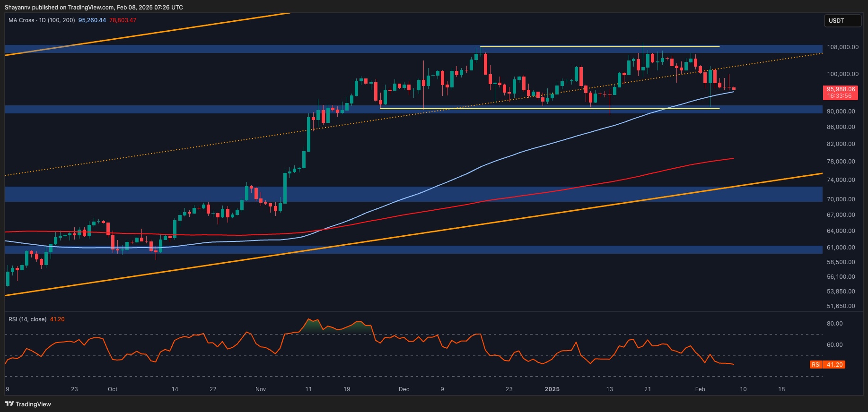
Task: Select the Feb label on time axis
Action: coord(700,389)
